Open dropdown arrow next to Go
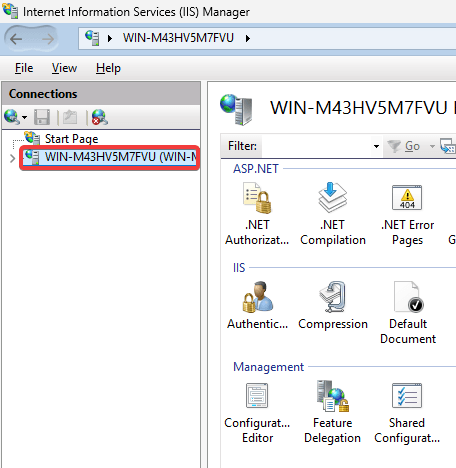 (x=432, y=146)
